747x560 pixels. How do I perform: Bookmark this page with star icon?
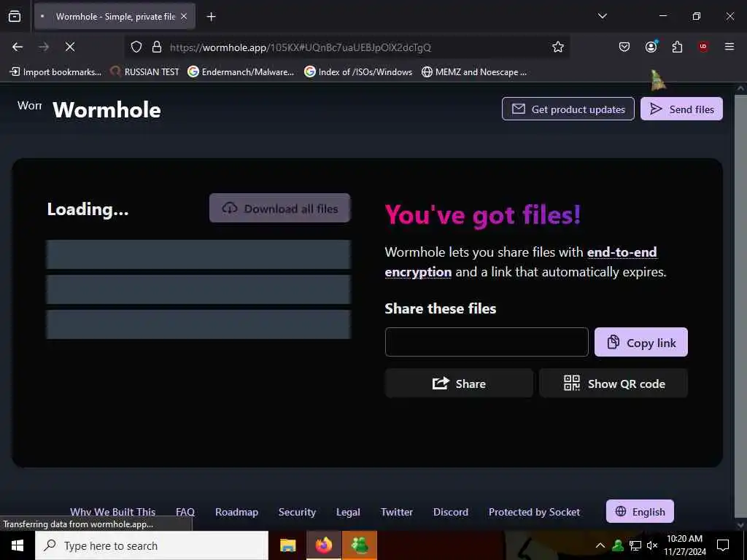tap(558, 47)
